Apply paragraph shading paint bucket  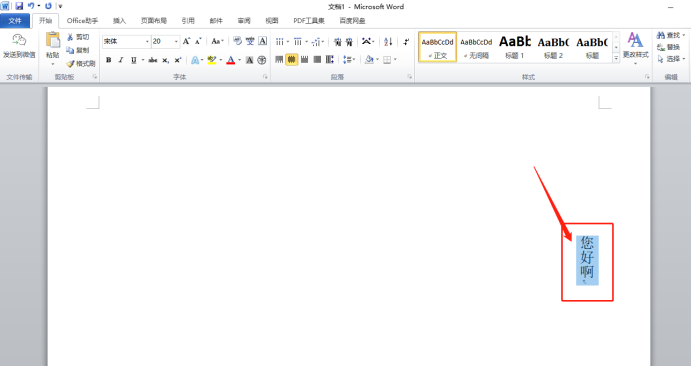click(x=369, y=59)
